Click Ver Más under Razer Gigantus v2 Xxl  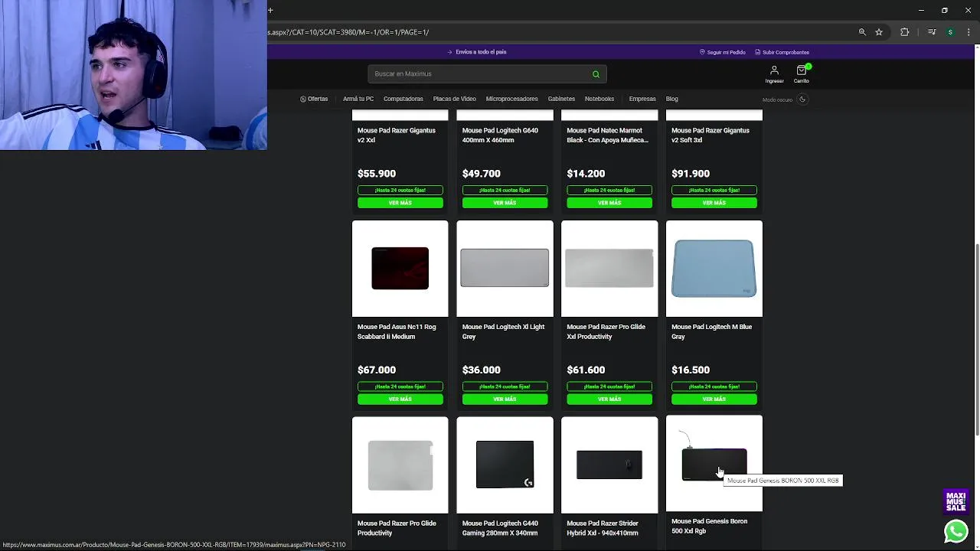(400, 203)
